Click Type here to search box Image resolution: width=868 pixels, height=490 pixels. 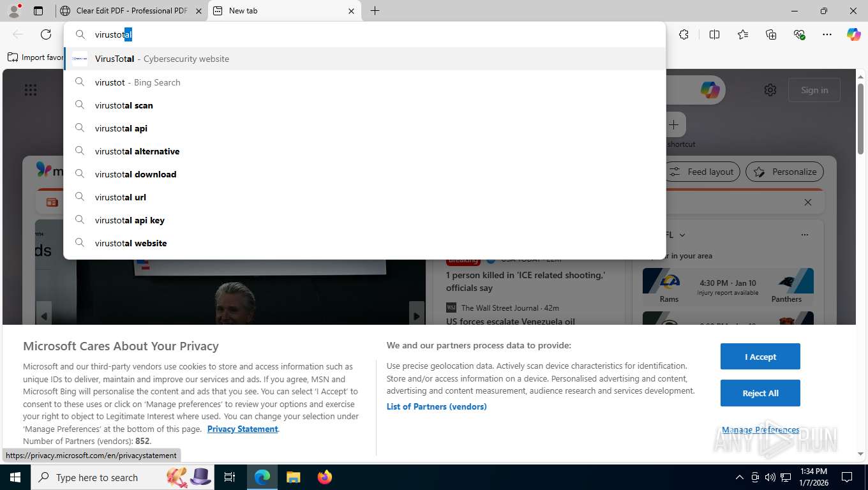pyautogui.click(x=121, y=477)
